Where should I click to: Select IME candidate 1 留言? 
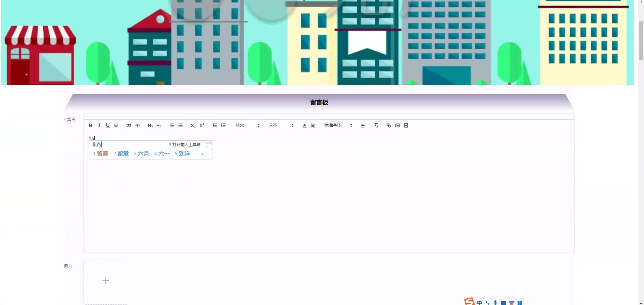pyautogui.click(x=101, y=154)
